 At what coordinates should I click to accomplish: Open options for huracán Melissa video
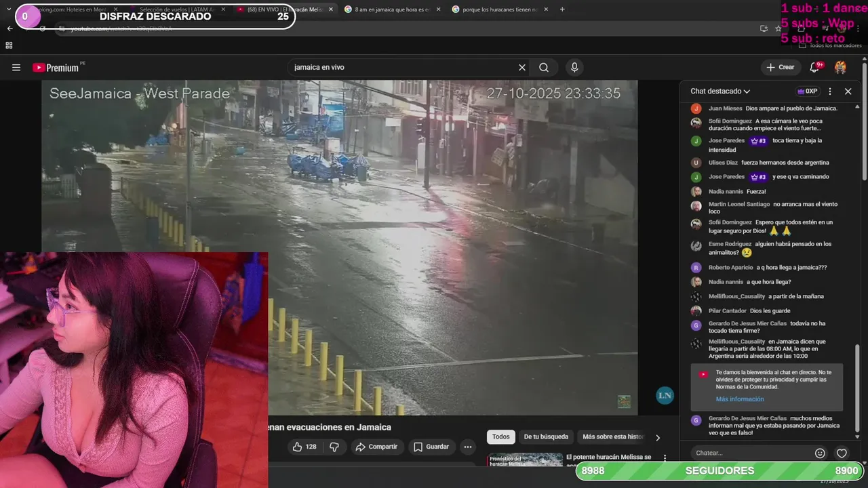click(x=665, y=458)
